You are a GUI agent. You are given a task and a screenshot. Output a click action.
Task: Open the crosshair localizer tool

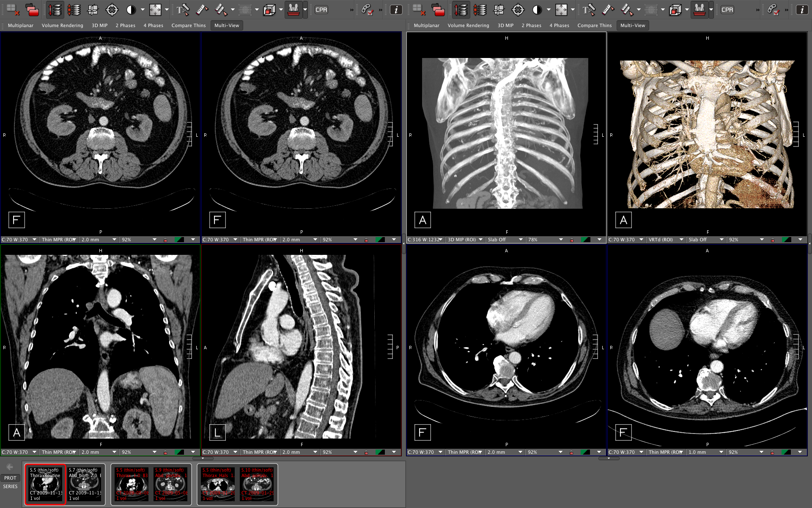click(x=112, y=9)
